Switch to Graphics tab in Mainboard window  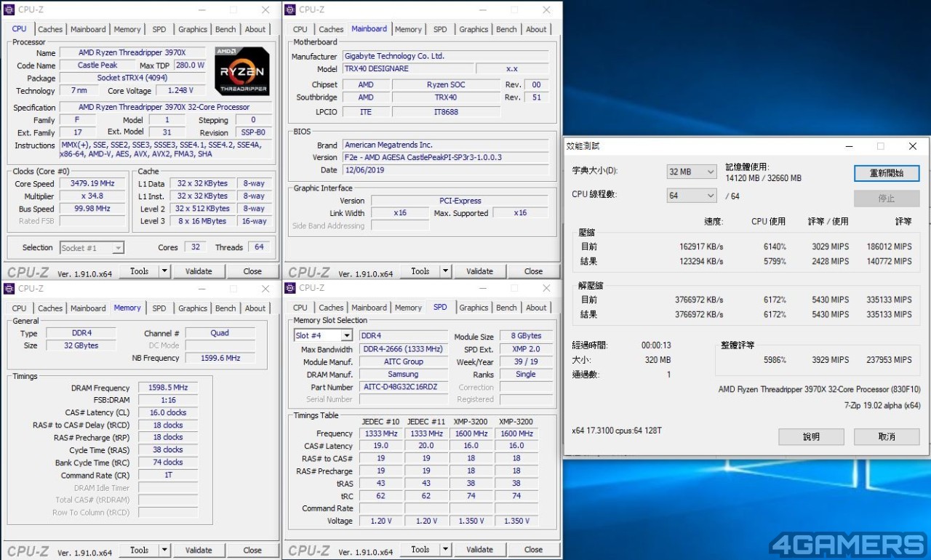pyautogui.click(x=474, y=29)
